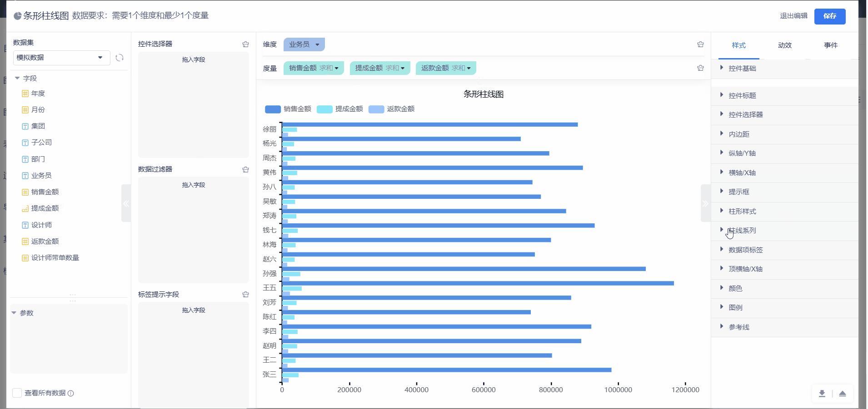Screen dimensions: 868x409
Task: Expand the 图例 style section
Action: [x=784, y=308]
